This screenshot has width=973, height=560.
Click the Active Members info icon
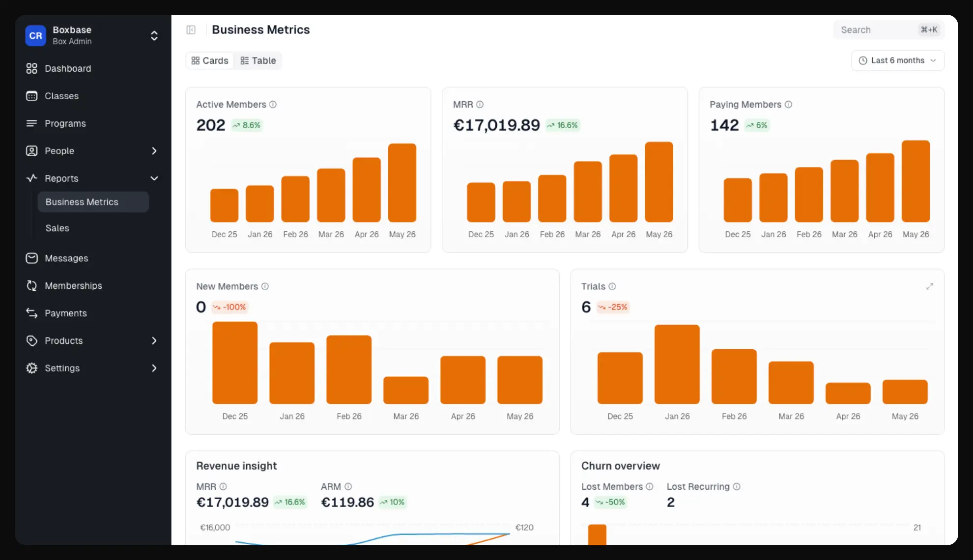coord(273,104)
